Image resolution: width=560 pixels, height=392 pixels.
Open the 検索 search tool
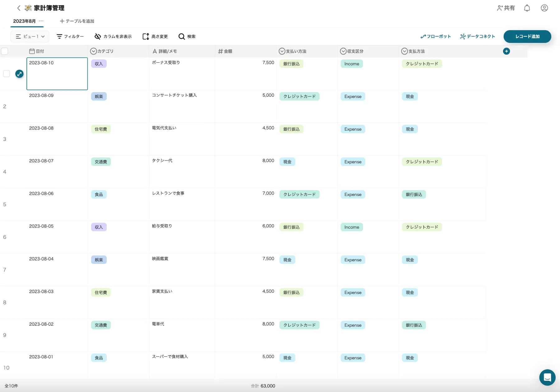187,36
